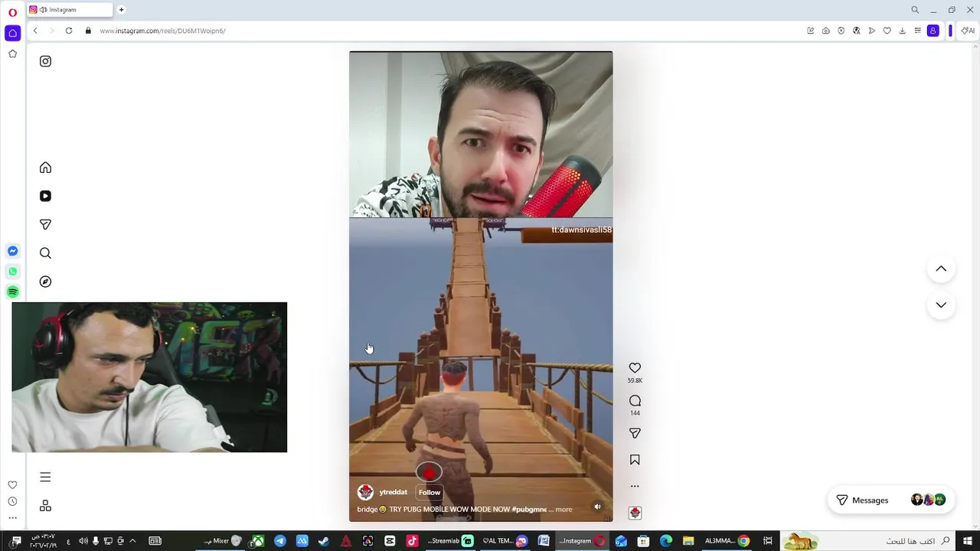The height and width of the screenshot is (551, 980).
Task: Open Opera ad blocker shield icon
Action: click(841, 31)
